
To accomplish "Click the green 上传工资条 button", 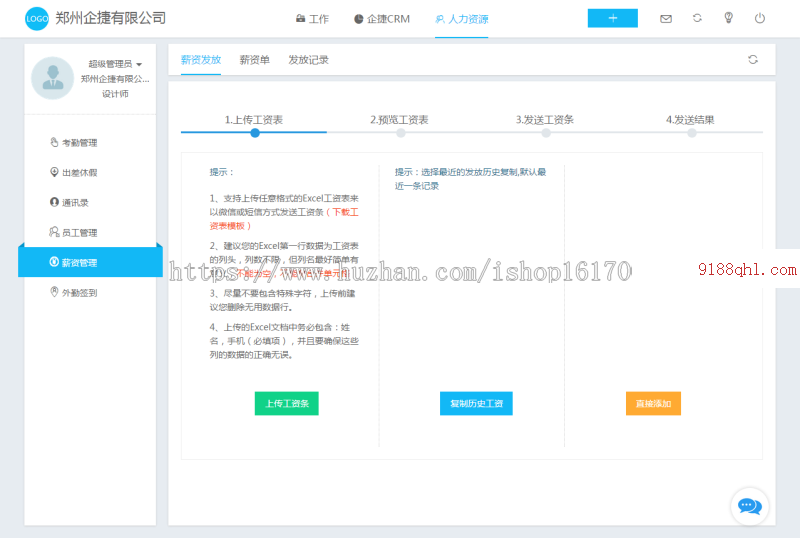I will click(287, 403).
